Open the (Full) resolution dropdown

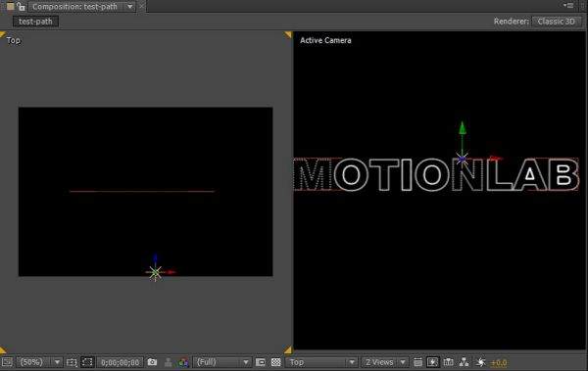[221, 362]
